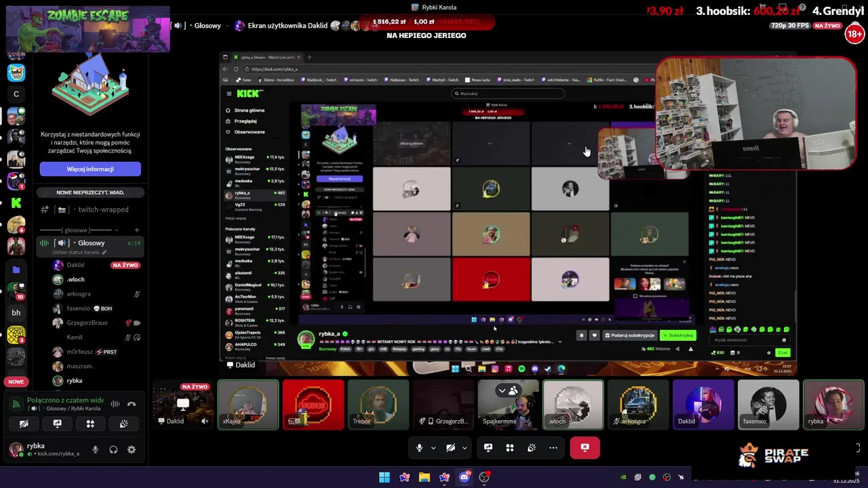Open the blue server folder in Discord sidebar
This screenshot has width=868, height=488.
(16, 269)
